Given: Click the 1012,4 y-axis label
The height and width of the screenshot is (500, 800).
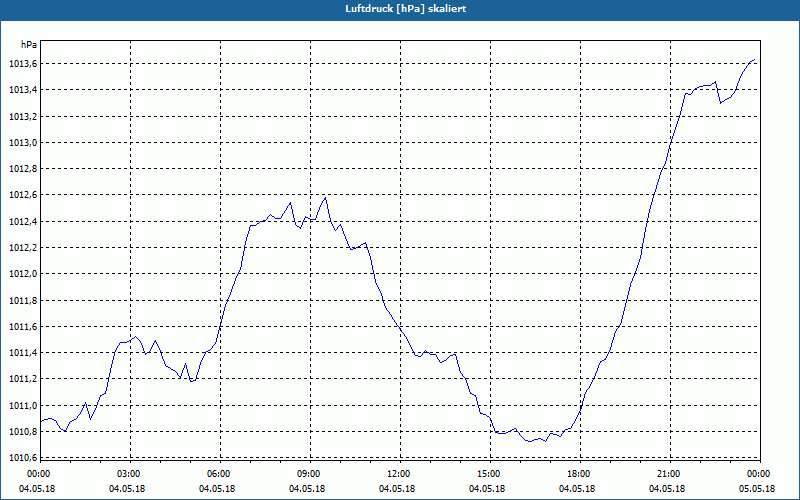Looking at the screenshot, I should tap(23, 221).
